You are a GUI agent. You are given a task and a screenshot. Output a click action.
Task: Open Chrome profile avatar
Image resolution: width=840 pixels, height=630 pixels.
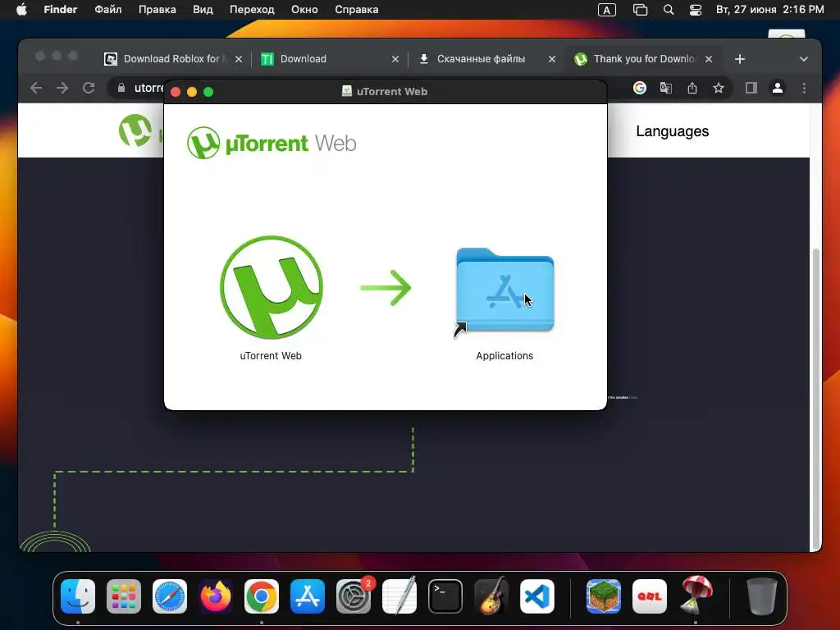click(778, 88)
